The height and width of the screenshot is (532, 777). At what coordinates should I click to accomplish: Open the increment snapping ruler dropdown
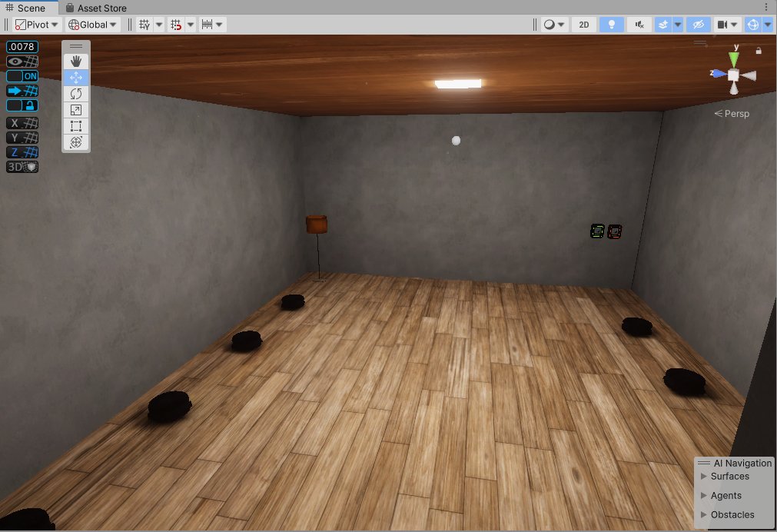[213, 25]
